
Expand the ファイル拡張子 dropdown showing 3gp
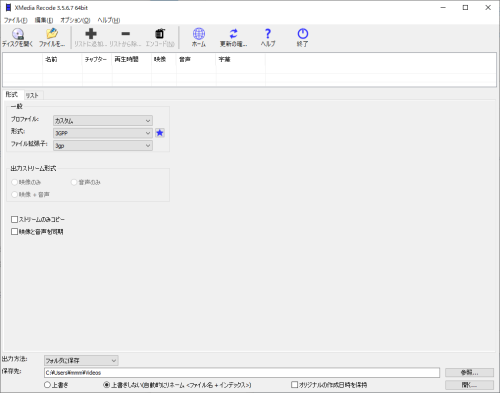[103, 146]
